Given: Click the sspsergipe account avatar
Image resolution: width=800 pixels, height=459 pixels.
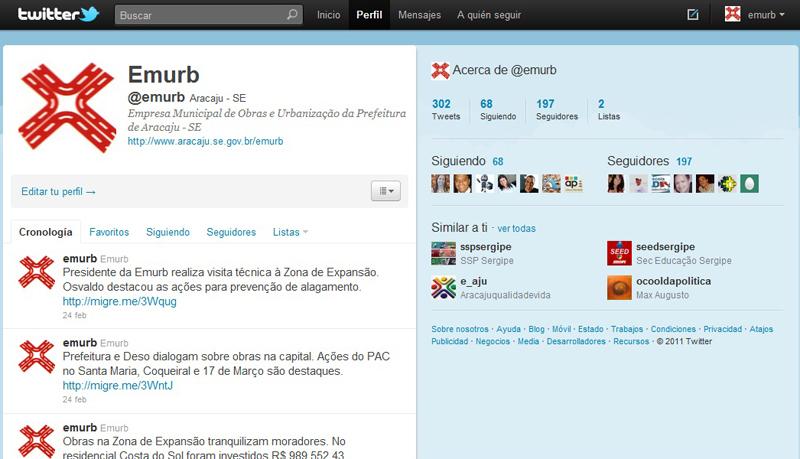Looking at the screenshot, I should coord(442,254).
